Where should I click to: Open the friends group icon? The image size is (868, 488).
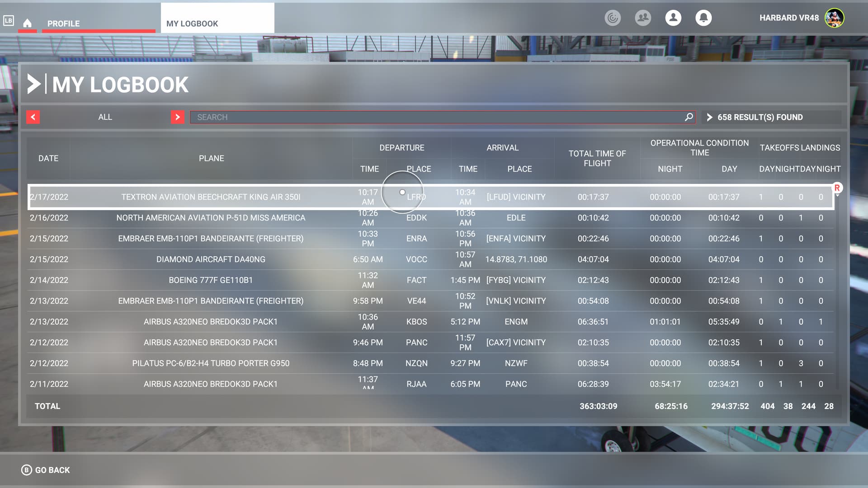[x=643, y=18]
